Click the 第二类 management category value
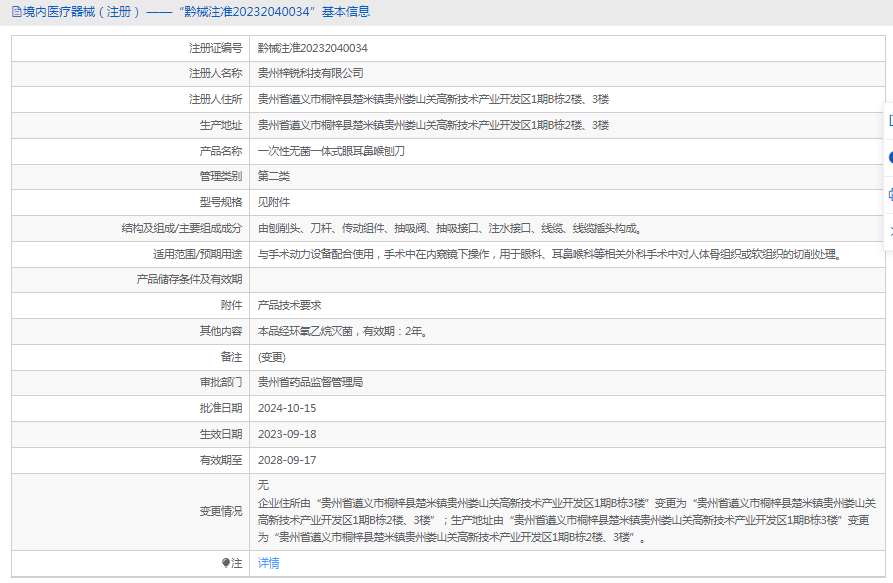The image size is (893, 583). point(273,176)
